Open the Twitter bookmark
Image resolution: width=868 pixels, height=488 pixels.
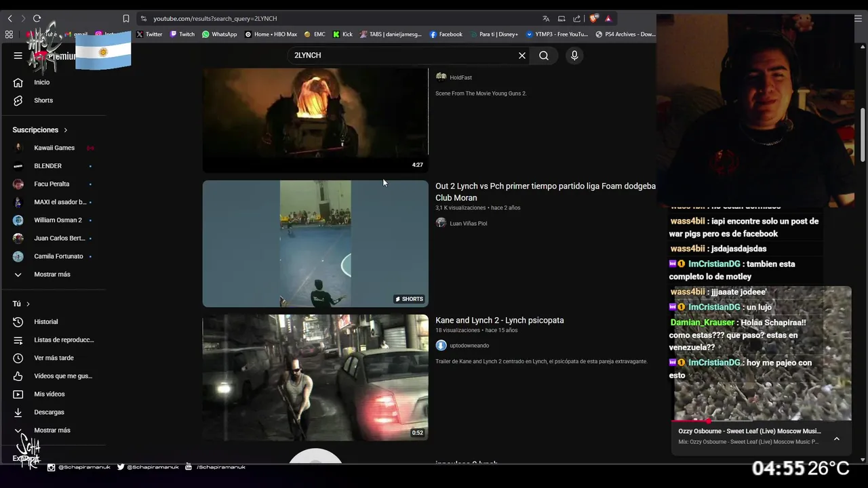pos(149,34)
